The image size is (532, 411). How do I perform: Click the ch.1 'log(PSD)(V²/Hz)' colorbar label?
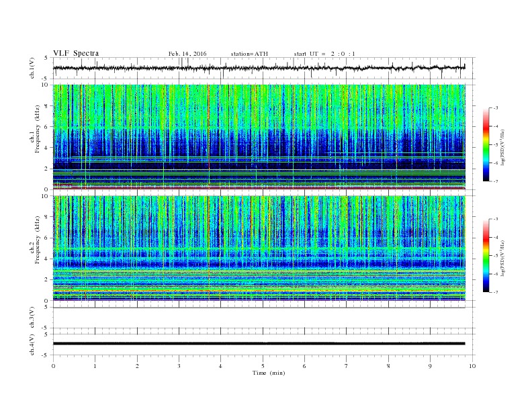[502, 147]
